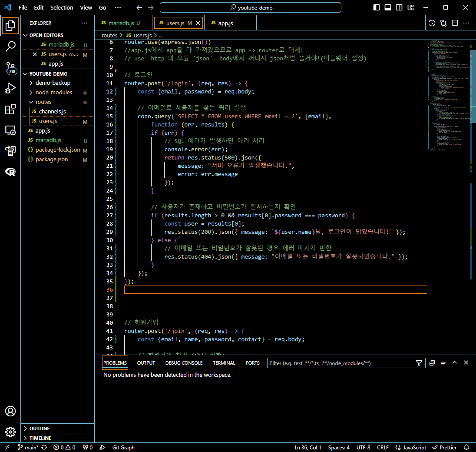476x452 pixels.
Task: Open the File menu
Action: (23, 7)
